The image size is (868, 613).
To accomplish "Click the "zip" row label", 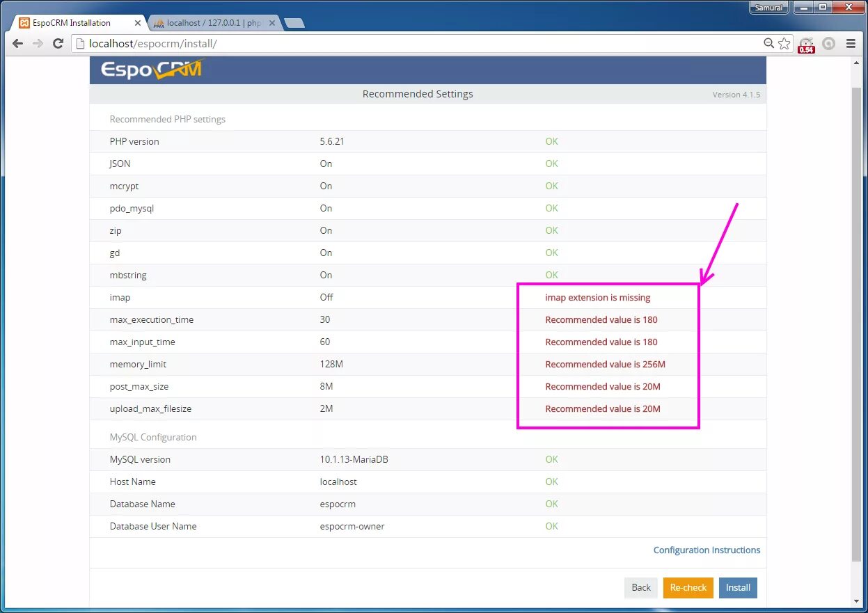I will click(116, 230).
